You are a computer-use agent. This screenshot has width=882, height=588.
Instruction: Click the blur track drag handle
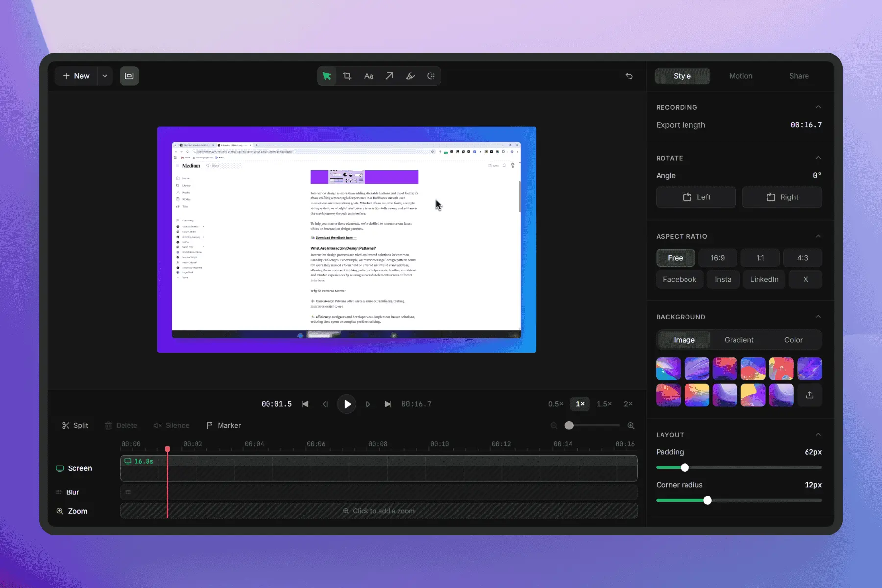[128, 492]
